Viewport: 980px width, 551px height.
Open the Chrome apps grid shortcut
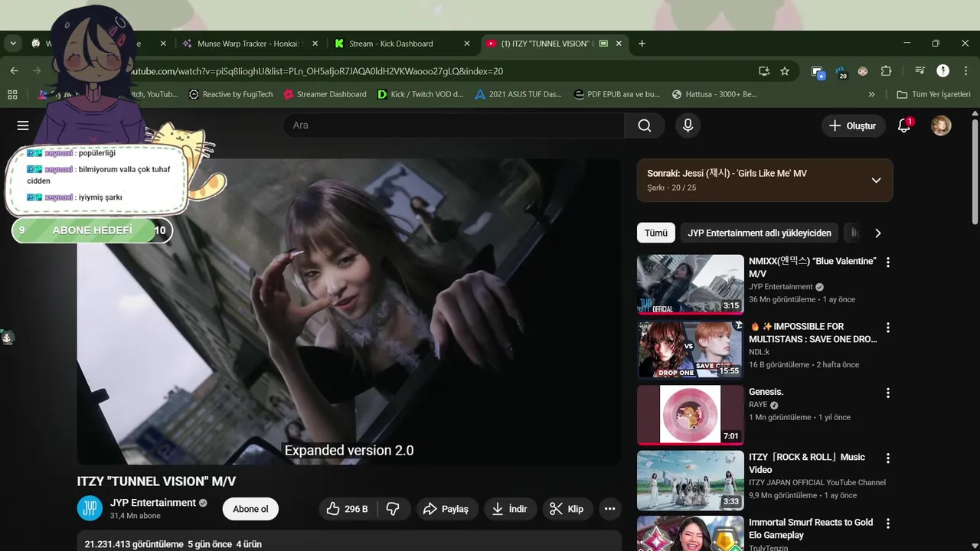click(x=12, y=94)
